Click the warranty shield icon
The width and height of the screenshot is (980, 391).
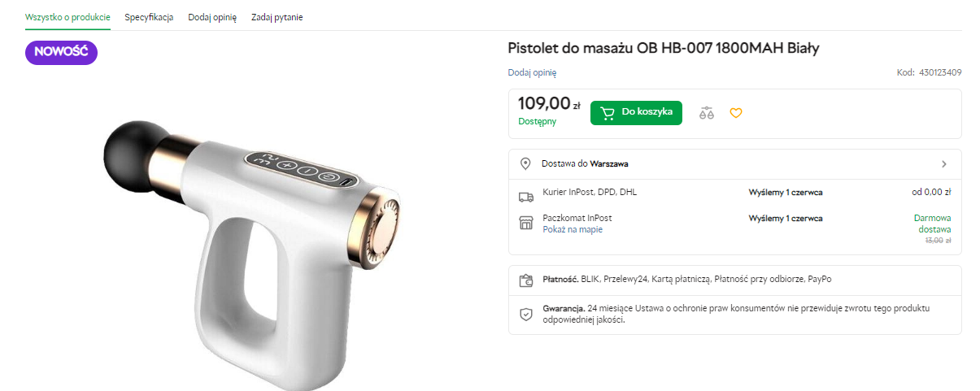point(525,314)
